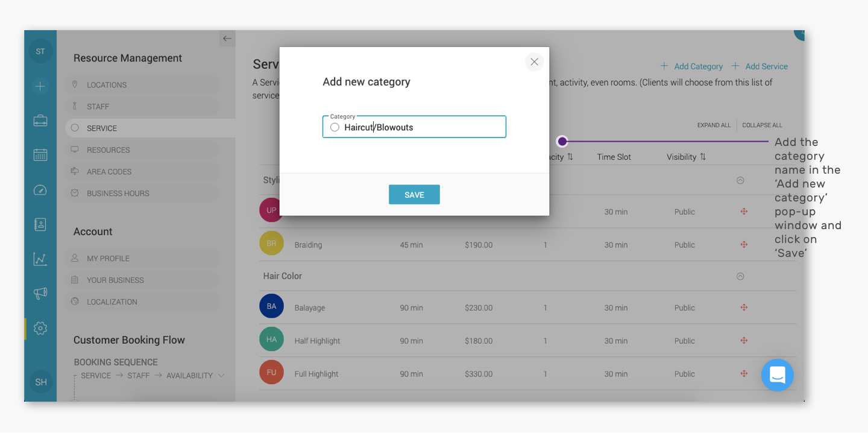Collapse the Resource Management panel with back arrow
This screenshot has width=868, height=433.
click(x=227, y=39)
